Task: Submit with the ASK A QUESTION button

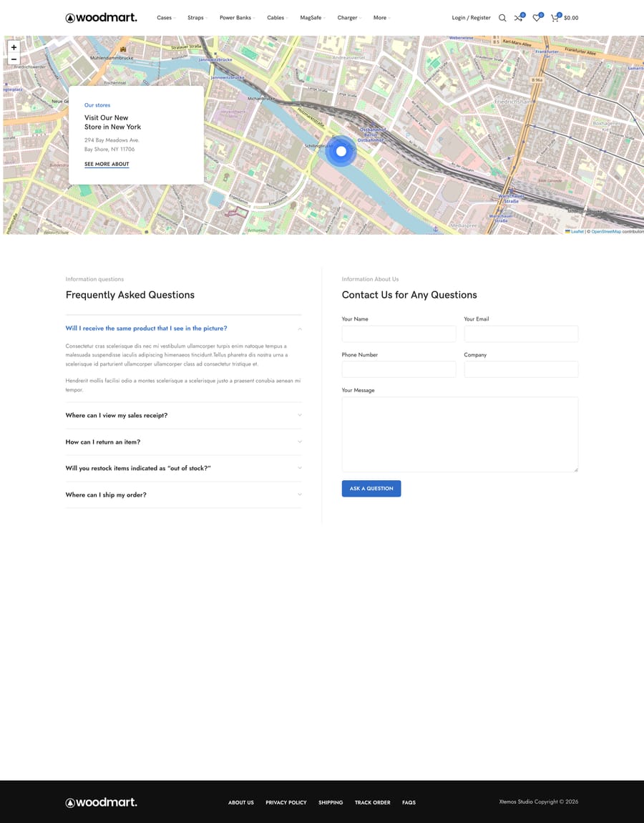Action: click(371, 489)
